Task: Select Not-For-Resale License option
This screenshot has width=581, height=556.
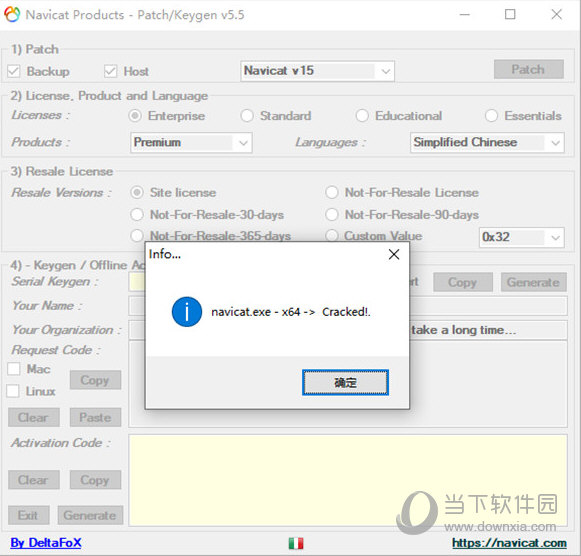Action: (x=332, y=193)
